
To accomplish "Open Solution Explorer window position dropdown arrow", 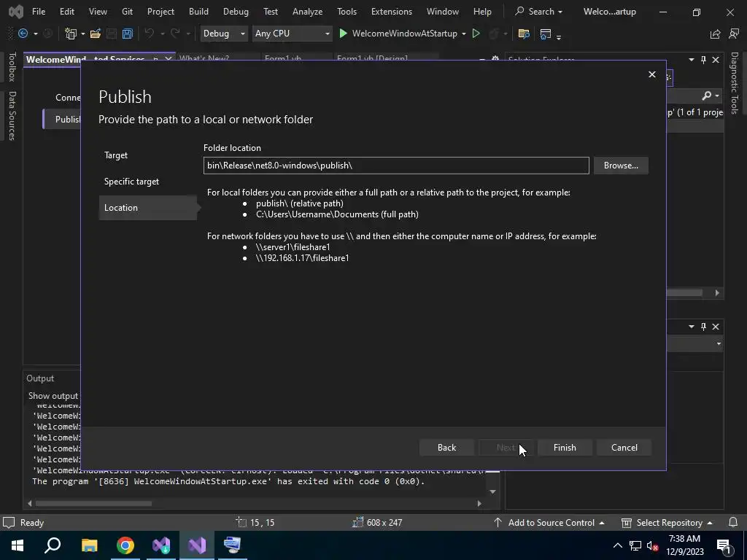I will (x=692, y=60).
